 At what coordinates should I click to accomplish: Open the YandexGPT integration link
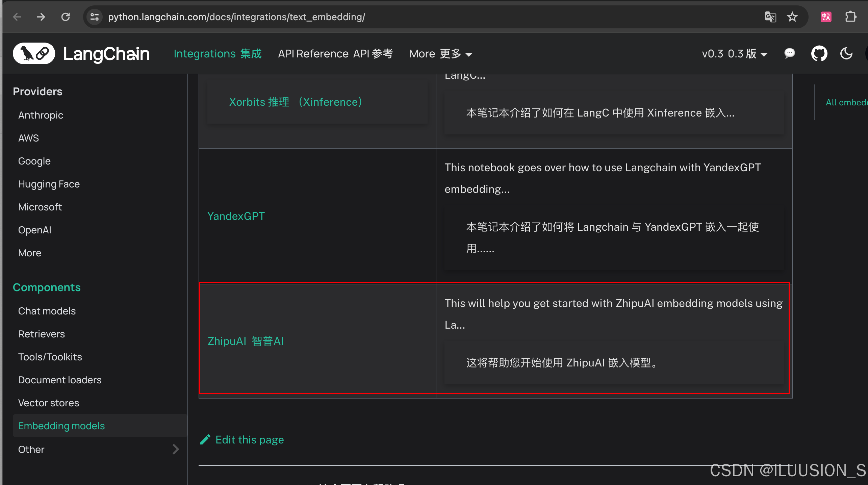point(236,216)
